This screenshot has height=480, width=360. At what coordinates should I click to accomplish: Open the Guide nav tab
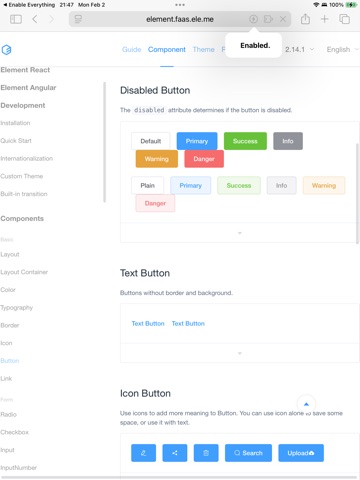[x=131, y=49]
